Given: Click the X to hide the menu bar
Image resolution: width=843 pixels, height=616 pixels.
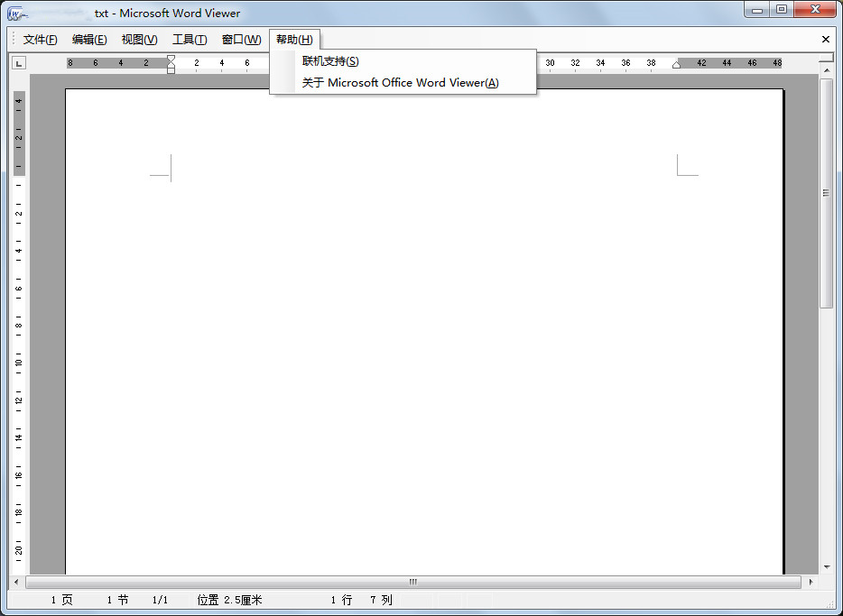Looking at the screenshot, I should click(826, 39).
